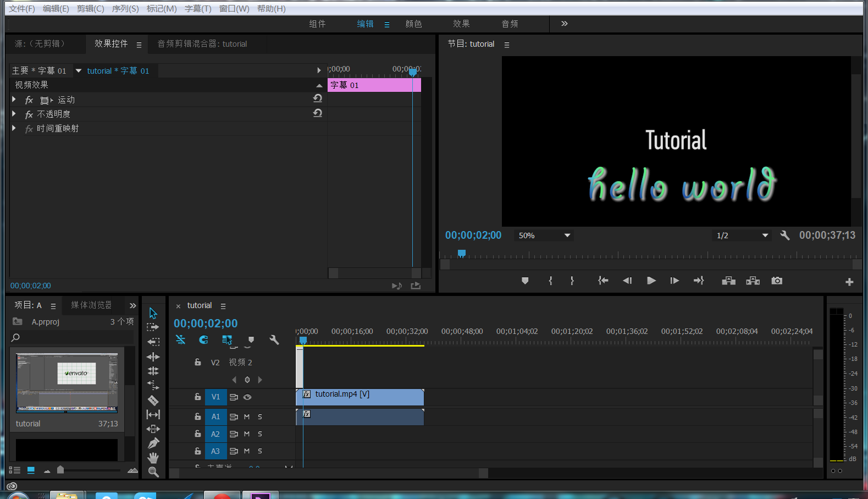This screenshot has height=499, width=868.
Task: Solo audio track A2
Action: [260, 434]
